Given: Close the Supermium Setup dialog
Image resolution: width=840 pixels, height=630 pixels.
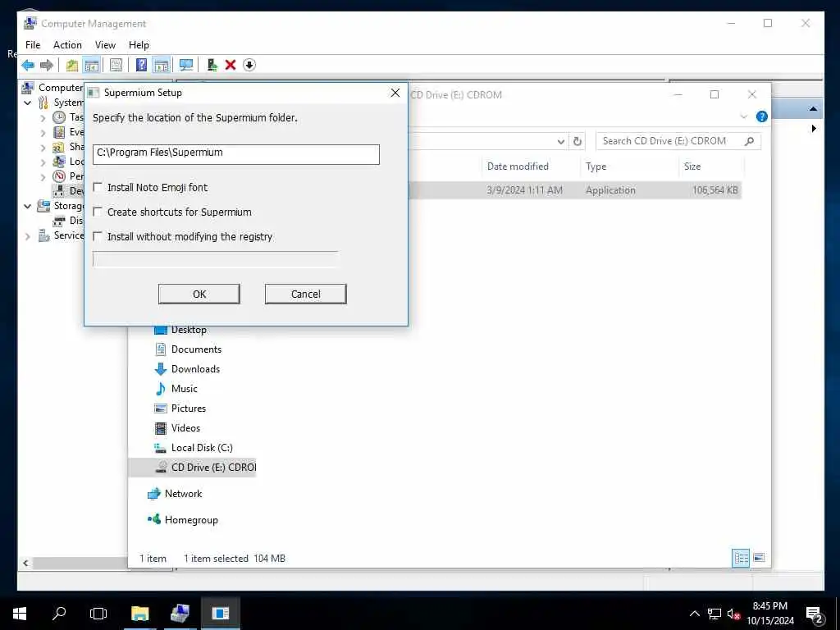Looking at the screenshot, I should point(395,93).
